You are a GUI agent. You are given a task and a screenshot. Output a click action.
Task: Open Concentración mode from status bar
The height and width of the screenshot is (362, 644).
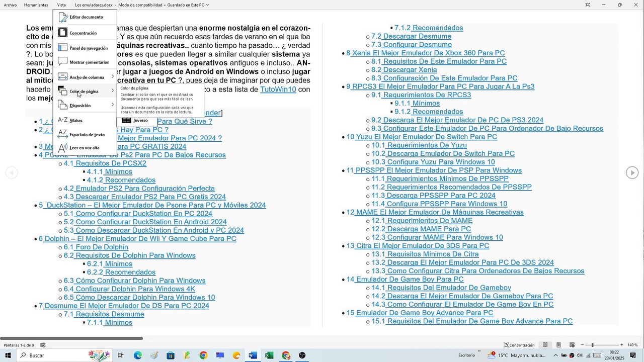[x=519, y=345]
